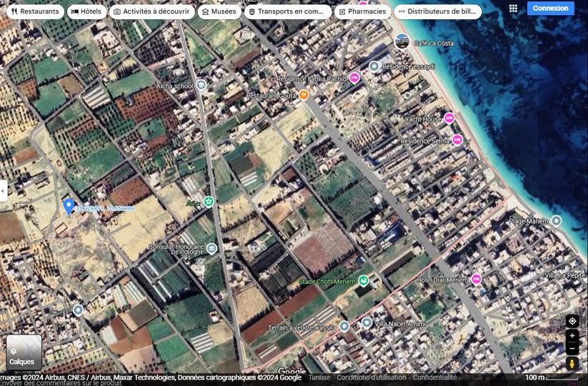Select the Hotel Diar Meriem pink marker
Image resolution: width=588 pixels, height=386 pixels.
[x=476, y=279]
